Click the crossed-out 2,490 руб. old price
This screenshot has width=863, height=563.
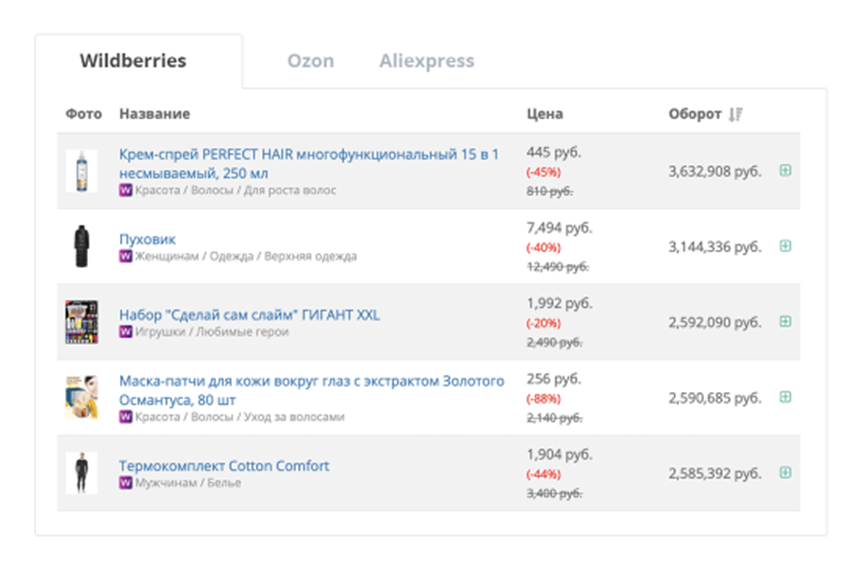point(554,342)
